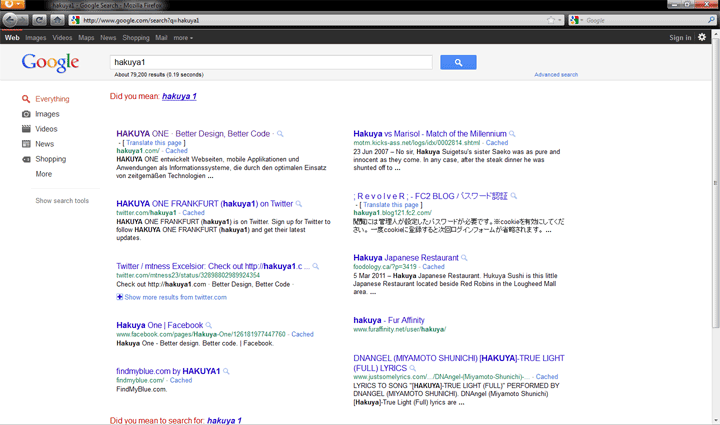Click the Firefox back button

[10, 20]
